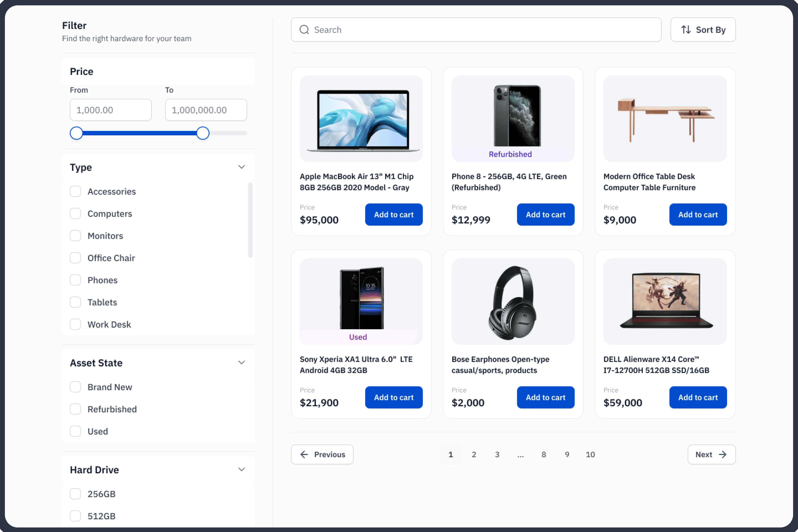Click the Previous left arrow icon

[304, 454]
